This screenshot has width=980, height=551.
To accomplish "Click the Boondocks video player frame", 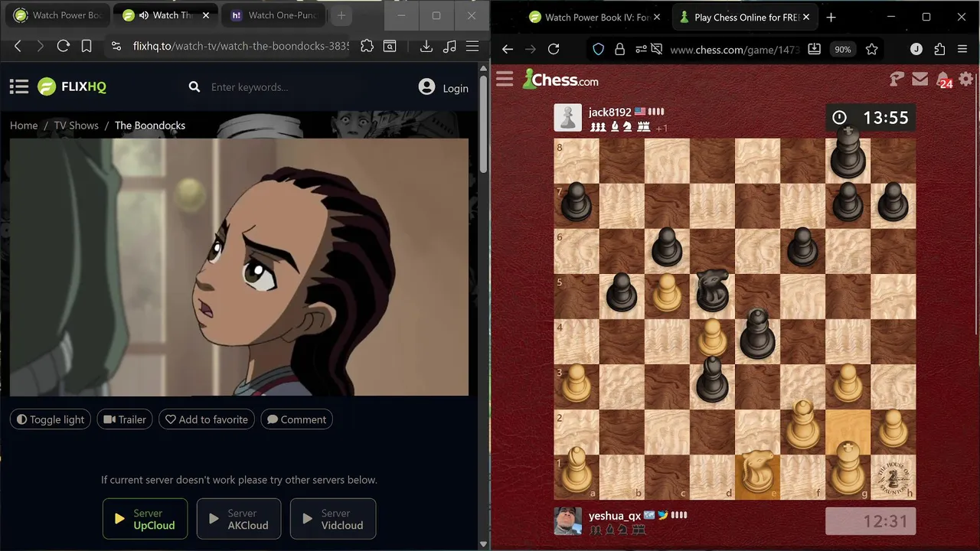I will click(239, 267).
